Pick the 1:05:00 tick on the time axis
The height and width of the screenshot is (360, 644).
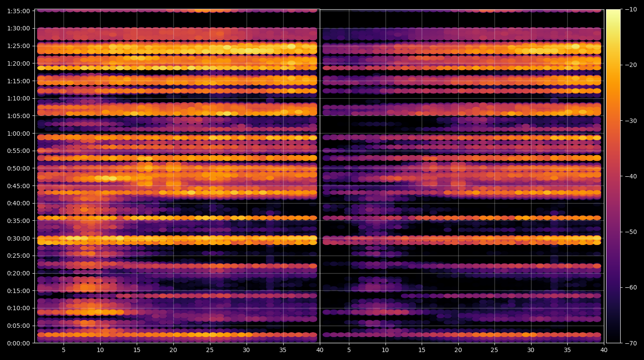tap(19, 116)
